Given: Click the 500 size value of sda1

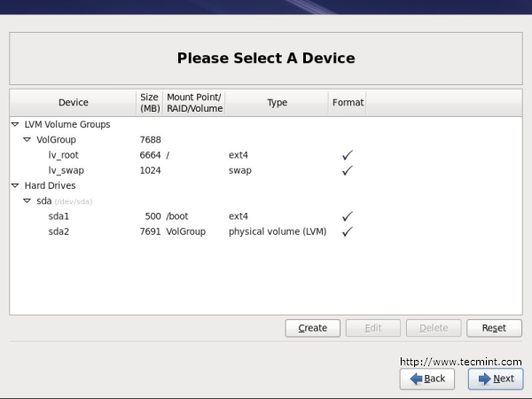Looking at the screenshot, I should click(153, 216).
